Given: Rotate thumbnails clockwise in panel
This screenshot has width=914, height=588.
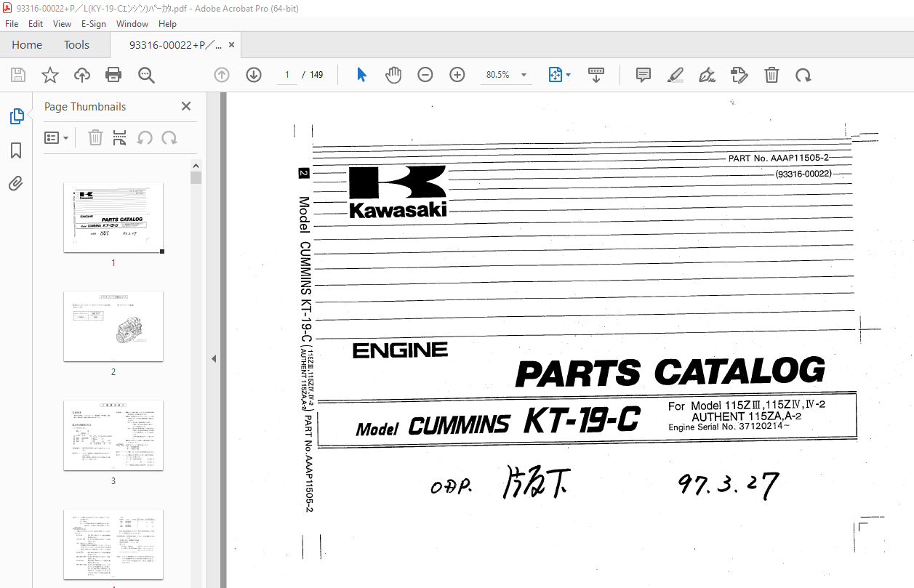Looking at the screenshot, I should point(169,137).
